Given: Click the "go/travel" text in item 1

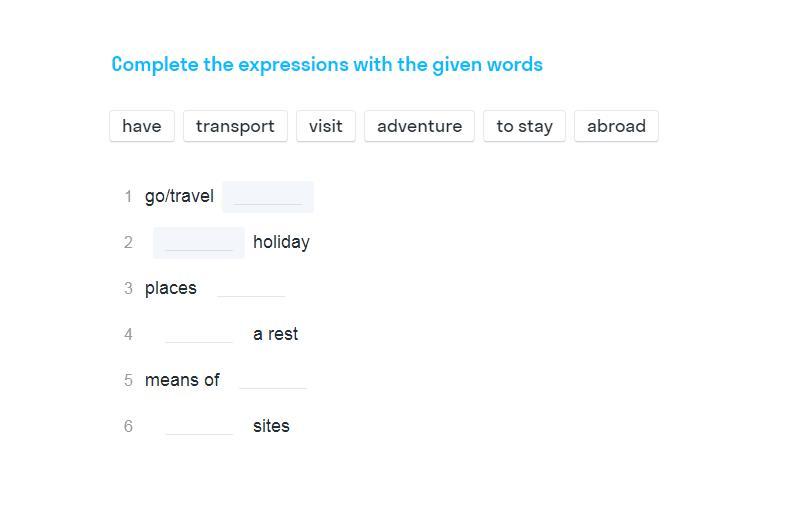Looking at the screenshot, I should 179,196.
